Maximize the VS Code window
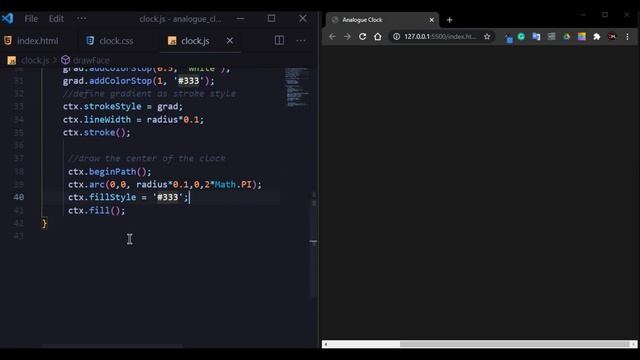This screenshot has width=640, height=360. (271, 18)
